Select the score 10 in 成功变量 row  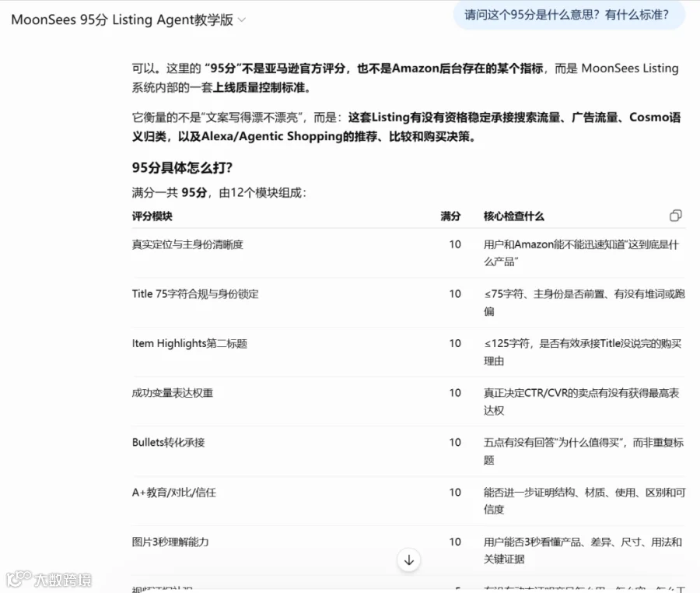(x=455, y=393)
